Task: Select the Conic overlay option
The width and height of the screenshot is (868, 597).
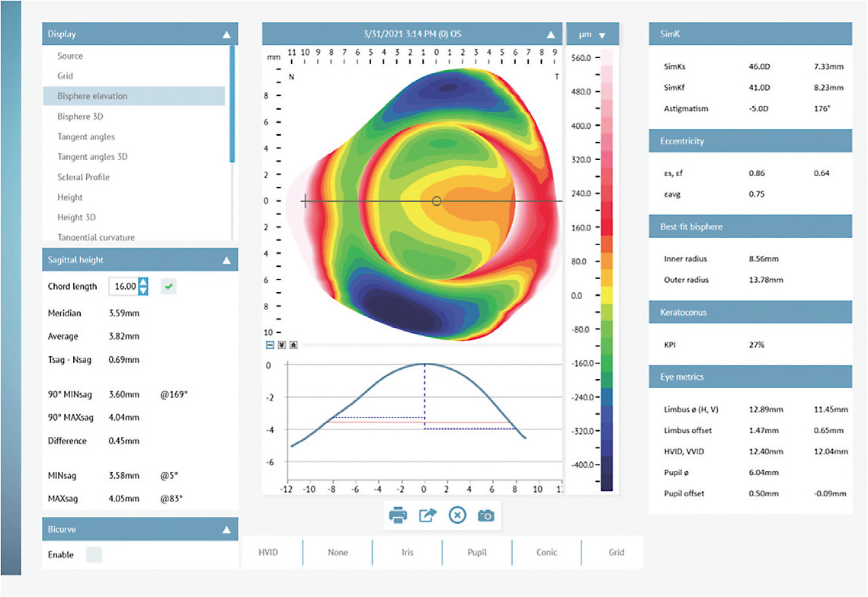Action: 546,552
